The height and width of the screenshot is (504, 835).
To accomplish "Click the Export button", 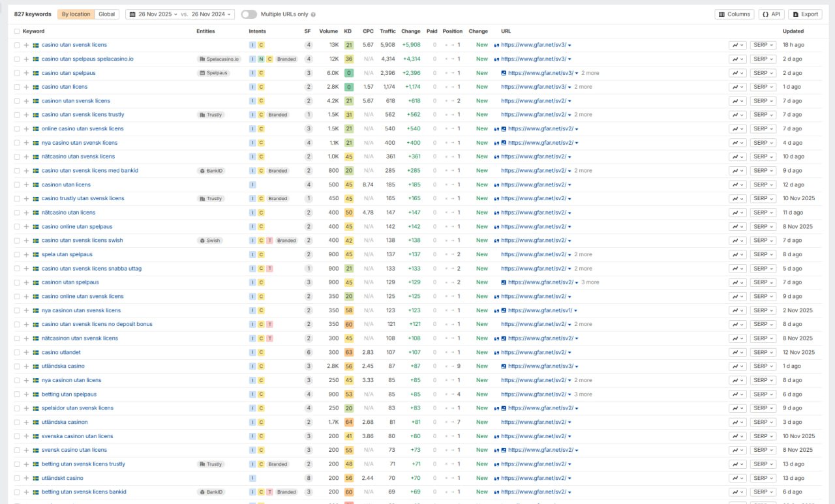I will point(805,14).
